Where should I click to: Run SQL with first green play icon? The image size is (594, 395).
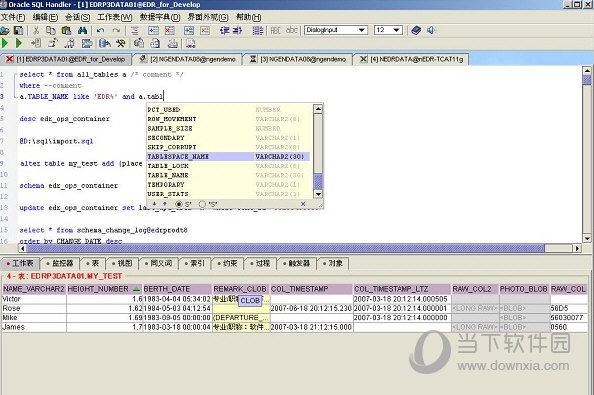pyautogui.click(x=5, y=43)
